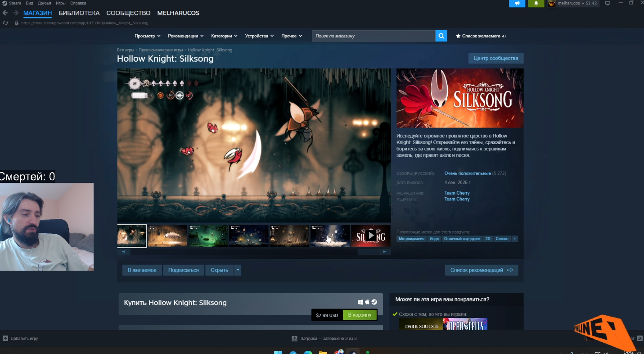The height and width of the screenshot is (354, 644).
Task: Click the lock icon beside the URL
Action: (x=17, y=23)
